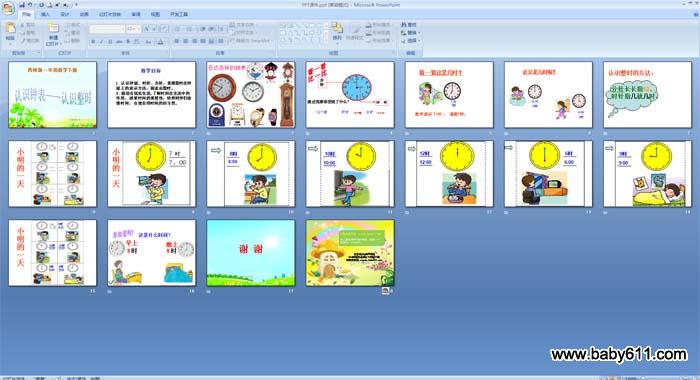
Task: Click the animation star icon below last slide
Action: coord(385,291)
